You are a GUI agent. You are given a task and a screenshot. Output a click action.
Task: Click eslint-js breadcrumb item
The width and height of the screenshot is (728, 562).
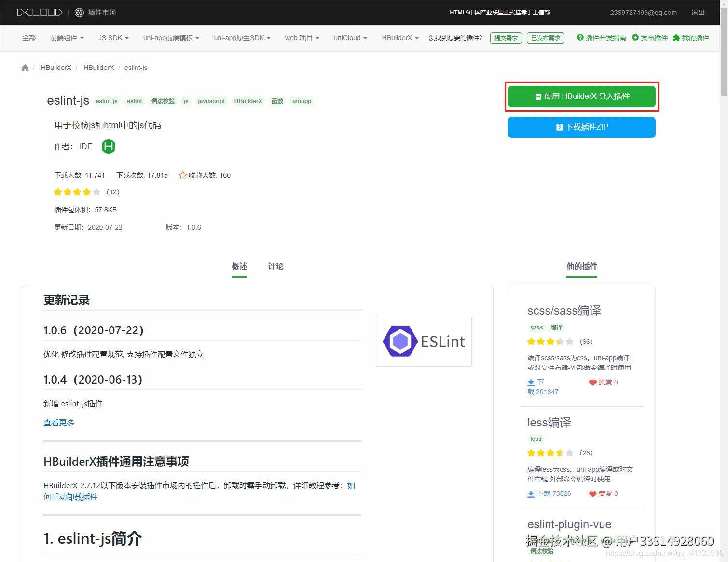pyautogui.click(x=136, y=68)
